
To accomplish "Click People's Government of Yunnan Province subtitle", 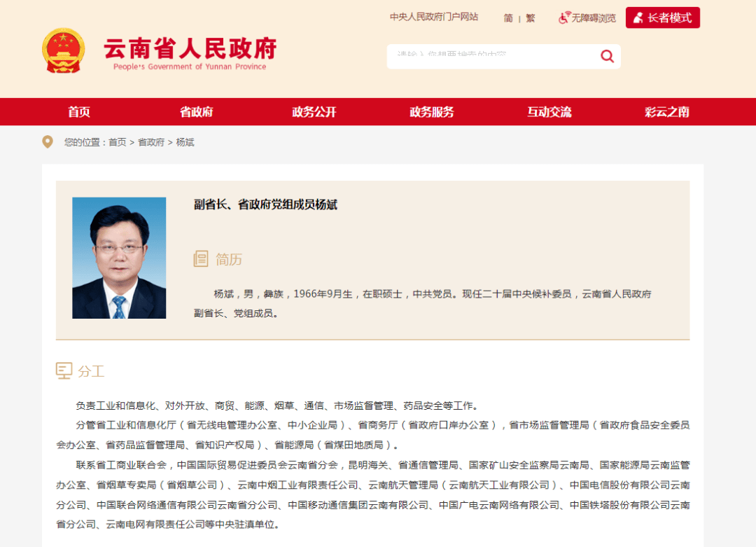I will (x=190, y=67).
